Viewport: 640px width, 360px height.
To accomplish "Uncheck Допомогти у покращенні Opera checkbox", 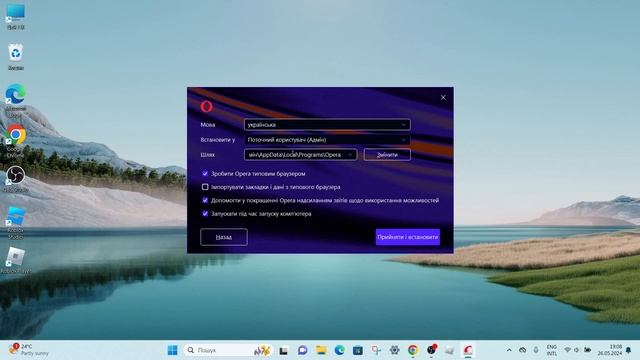I will coord(205,200).
